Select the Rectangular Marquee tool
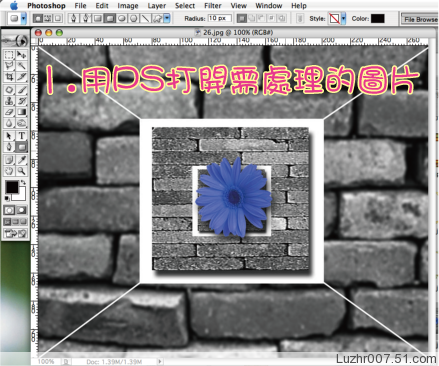 pyautogui.click(x=9, y=55)
